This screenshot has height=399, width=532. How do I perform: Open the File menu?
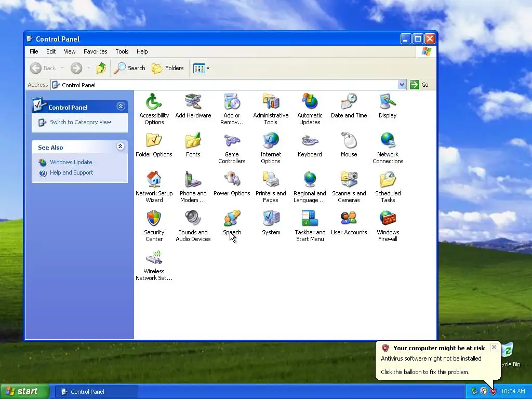pos(34,51)
